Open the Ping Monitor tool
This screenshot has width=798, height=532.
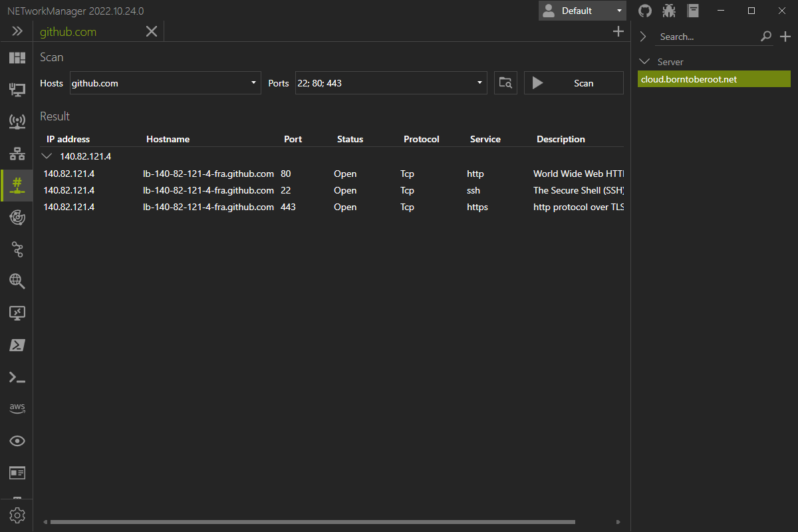point(17,217)
